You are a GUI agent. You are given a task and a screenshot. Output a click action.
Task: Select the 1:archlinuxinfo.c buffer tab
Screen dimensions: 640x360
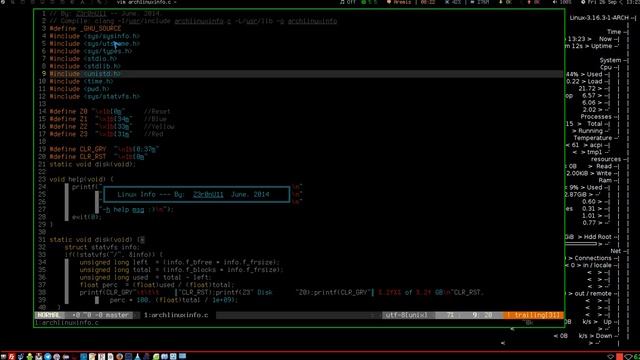[176, 315]
